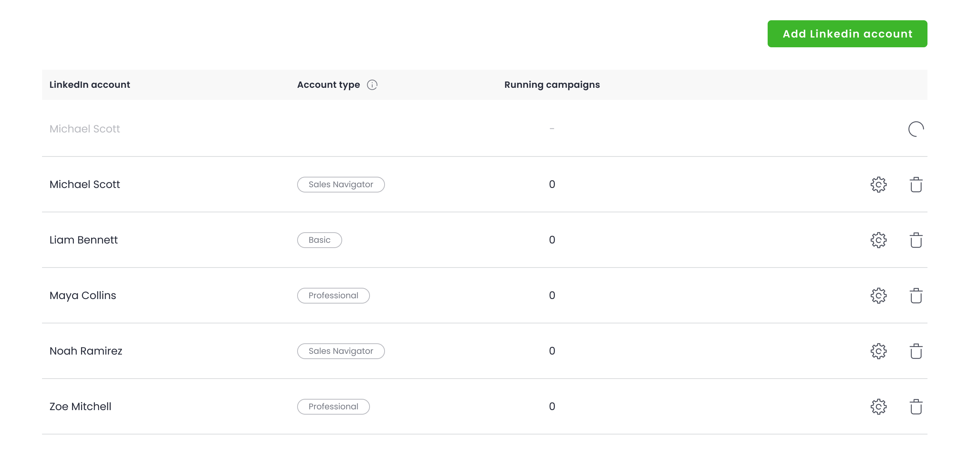Click the Sales Navigator badge for Michael Scott
The height and width of the screenshot is (457, 980).
[x=341, y=185]
